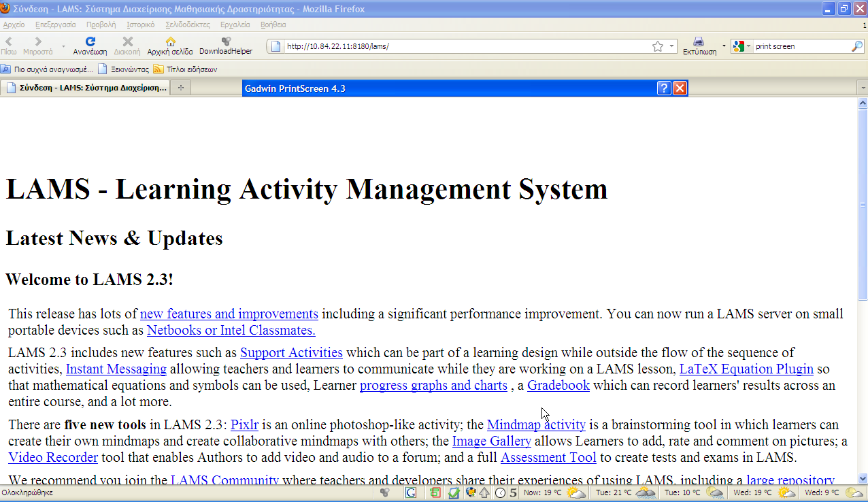Viewport: 868px width, 502px height.
Task: Open Πιο συχνά αναγνωσμέ... bookmark
Action: coord(47,69)
